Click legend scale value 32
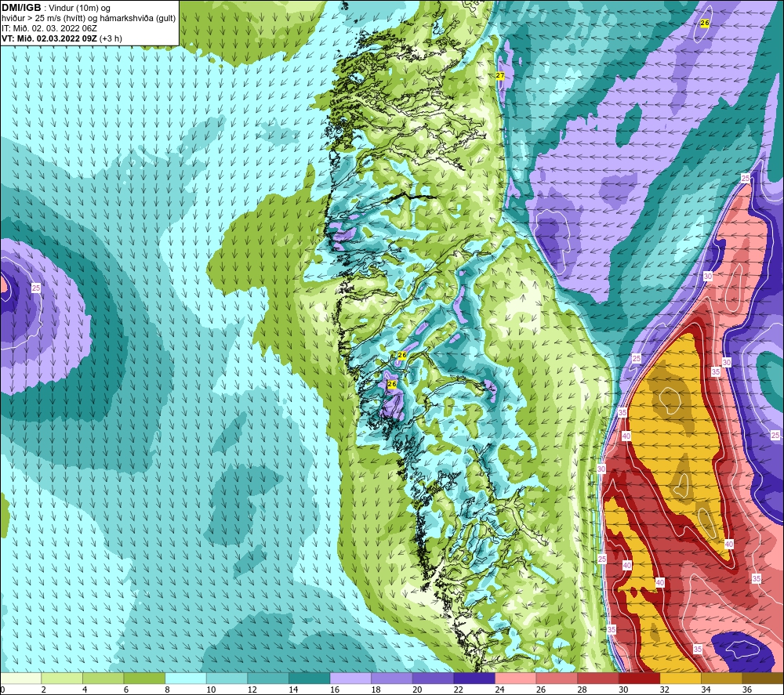The width and height of the screenshot is (784, 695). click(665, 690)
